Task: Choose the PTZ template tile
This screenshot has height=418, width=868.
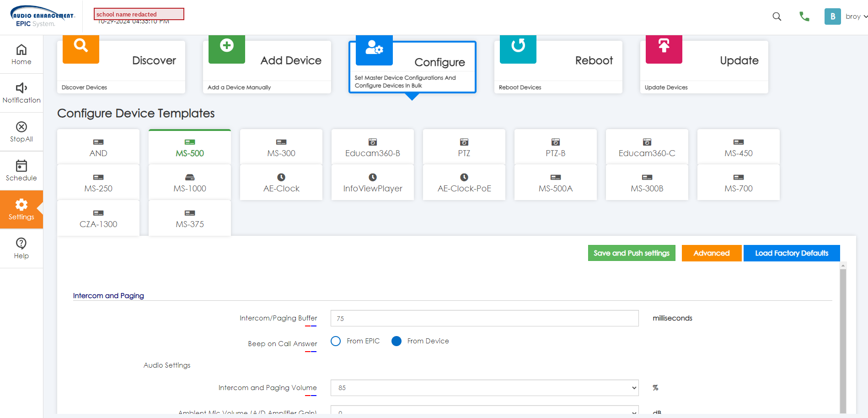Action: tap(464, 147)
